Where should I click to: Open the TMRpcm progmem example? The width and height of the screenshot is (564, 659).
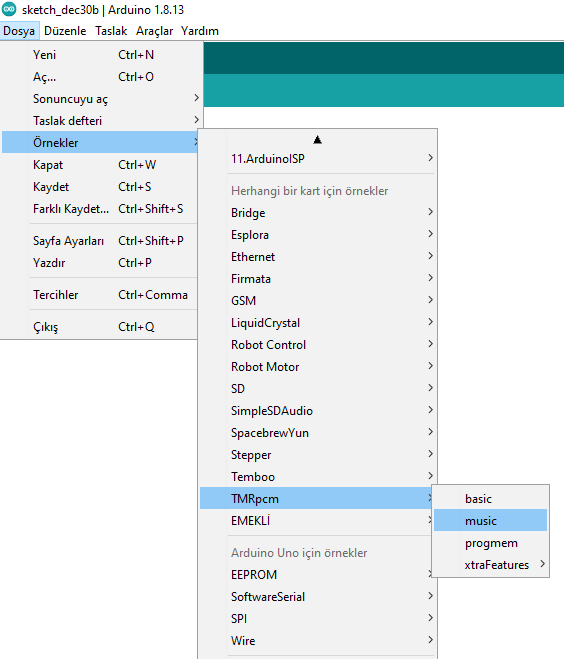[x=490, y=543]
